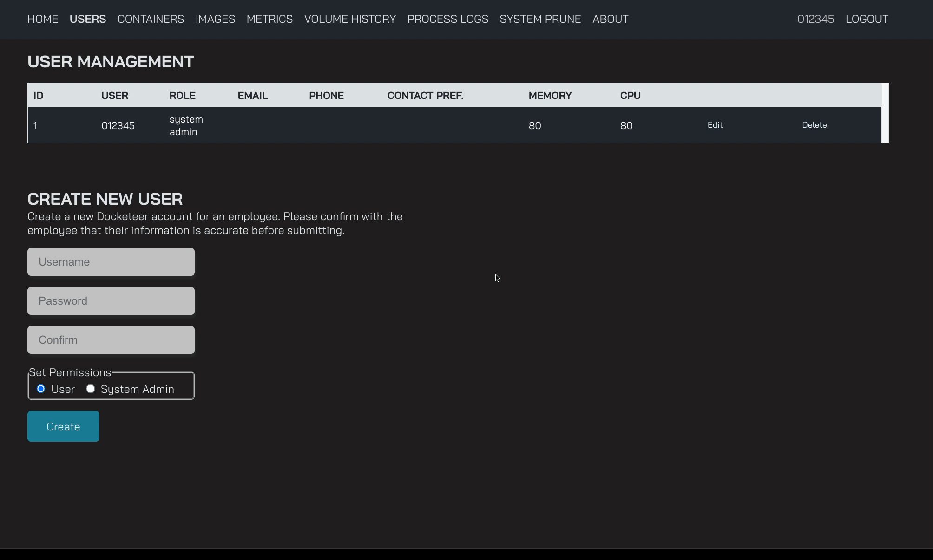Select the User radio button permission

(40, 389)
